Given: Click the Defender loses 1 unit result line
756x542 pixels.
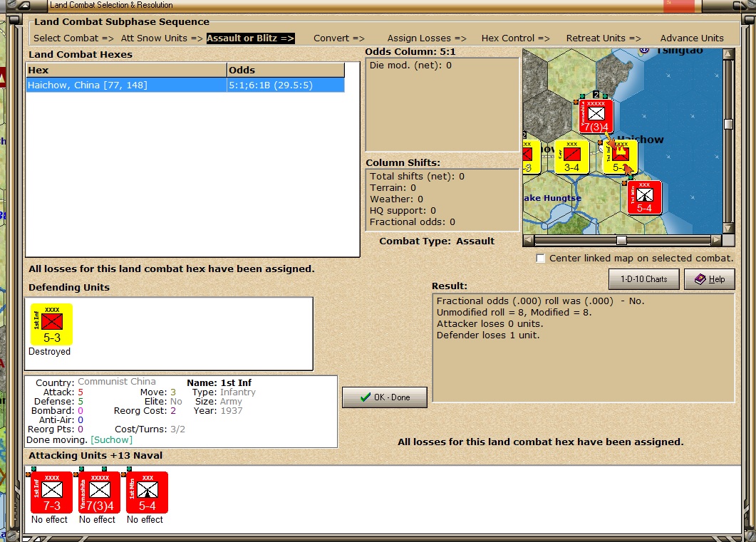Looking at the screenshot, I should click(488, 335).
